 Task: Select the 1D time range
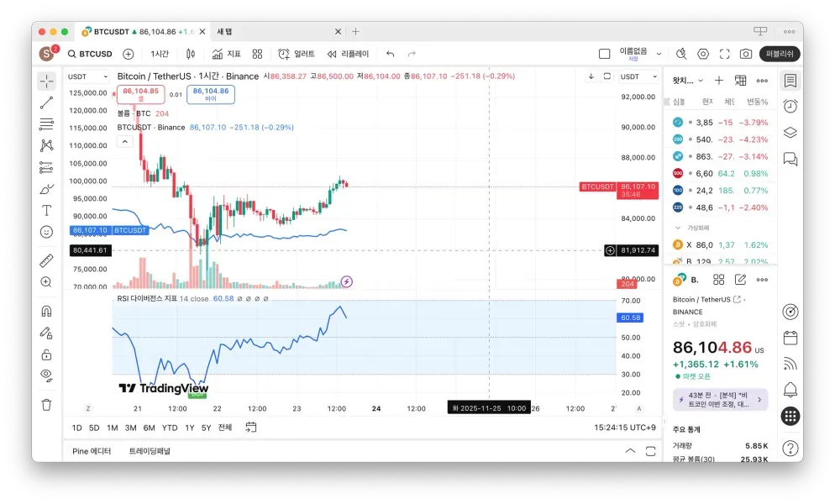coord(76,428)
